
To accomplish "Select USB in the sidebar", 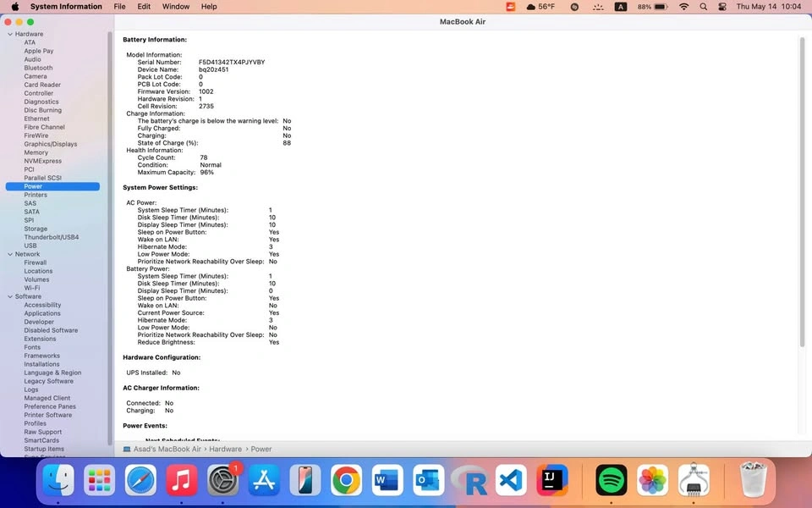I will coord(30,246).
